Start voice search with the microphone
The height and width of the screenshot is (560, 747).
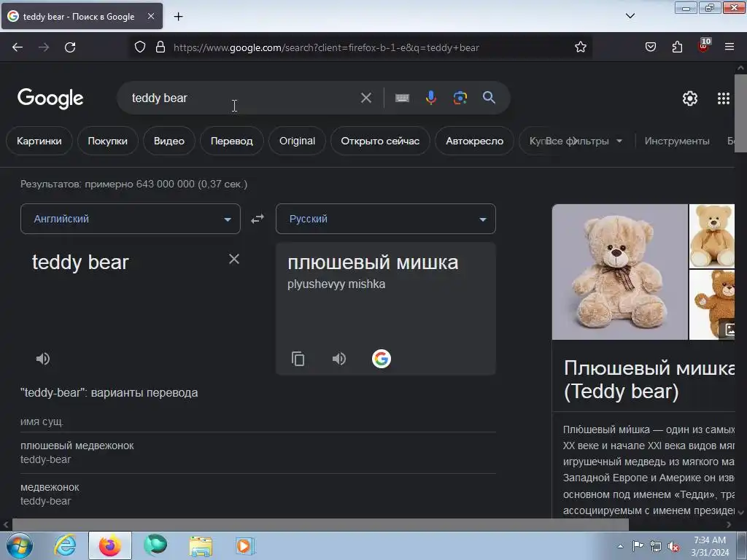click(x=430, y=98)
